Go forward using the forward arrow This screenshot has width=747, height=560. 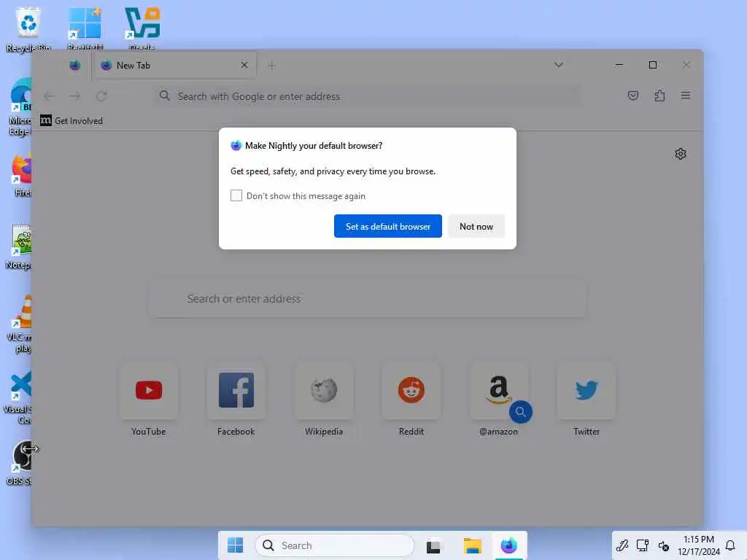click(x=75, y=96)
